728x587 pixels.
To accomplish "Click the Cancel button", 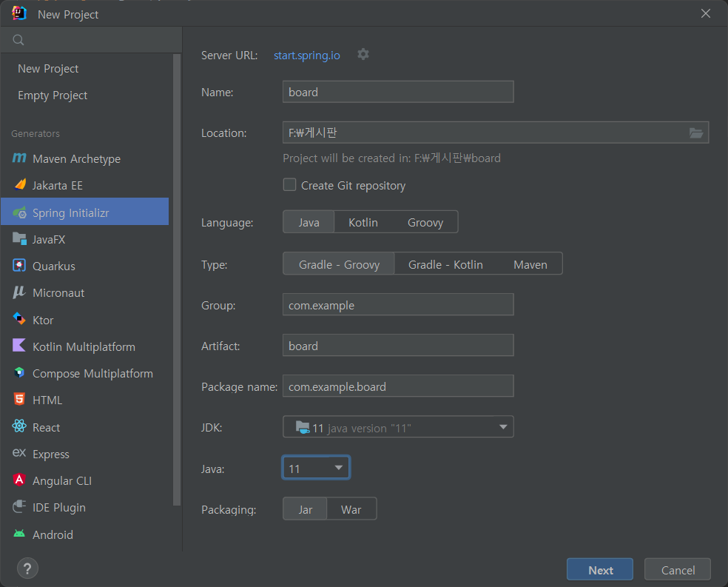I will pos(678,569).
